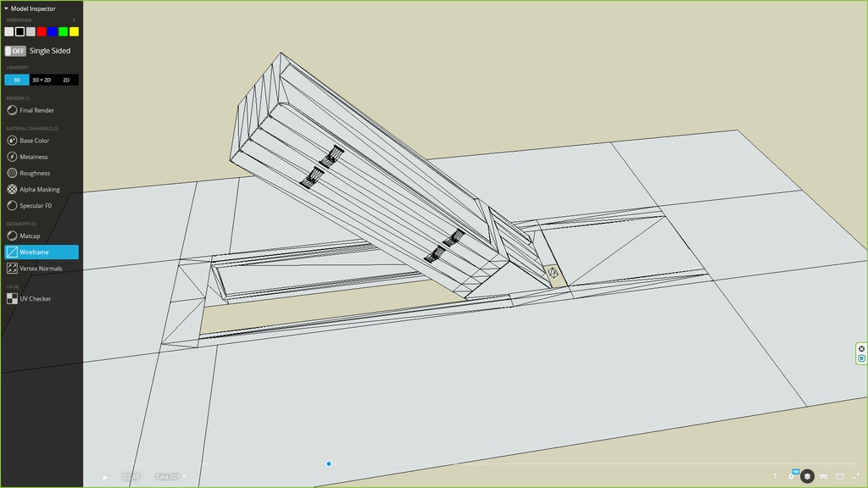Show the Specular F0 channel
This screenshot has height=488, width=868.
35,206
